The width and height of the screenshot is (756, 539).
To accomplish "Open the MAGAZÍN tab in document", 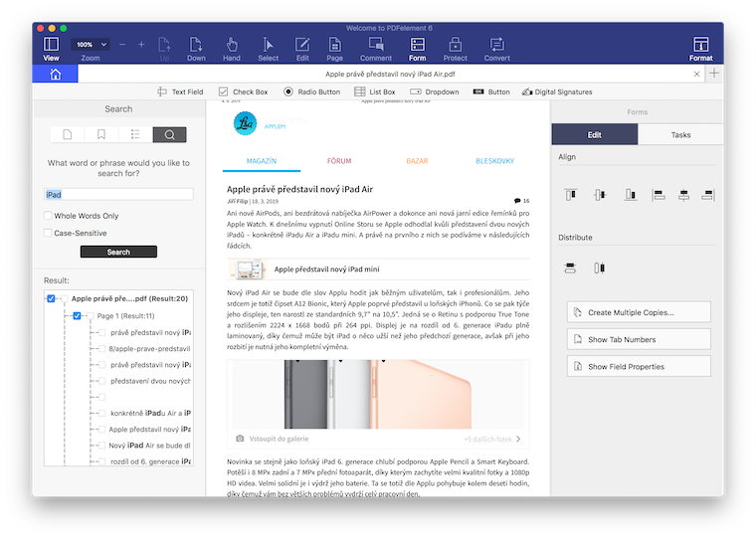I will pyautogui.click(x=262, y=161).
